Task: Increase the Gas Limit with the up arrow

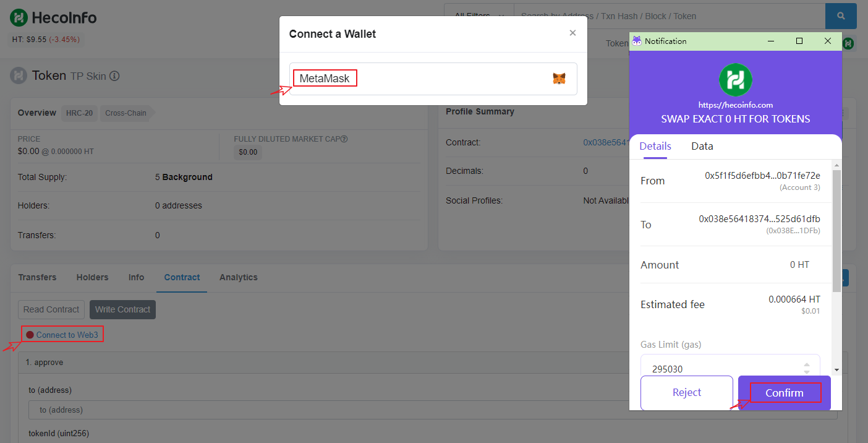Action: click(807, 365)
